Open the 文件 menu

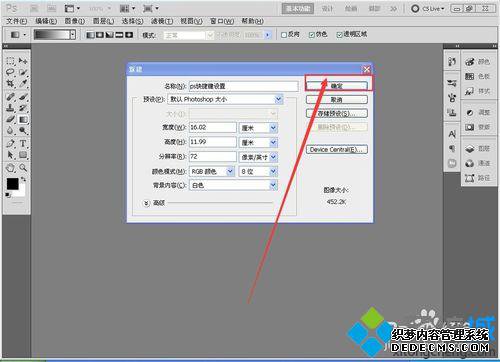click(17, 21)
